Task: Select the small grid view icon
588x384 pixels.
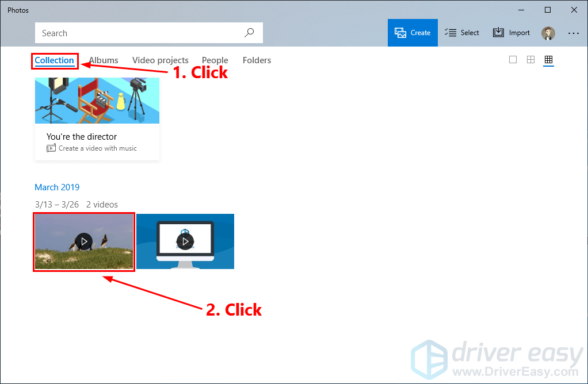Action: pos(548,60)
